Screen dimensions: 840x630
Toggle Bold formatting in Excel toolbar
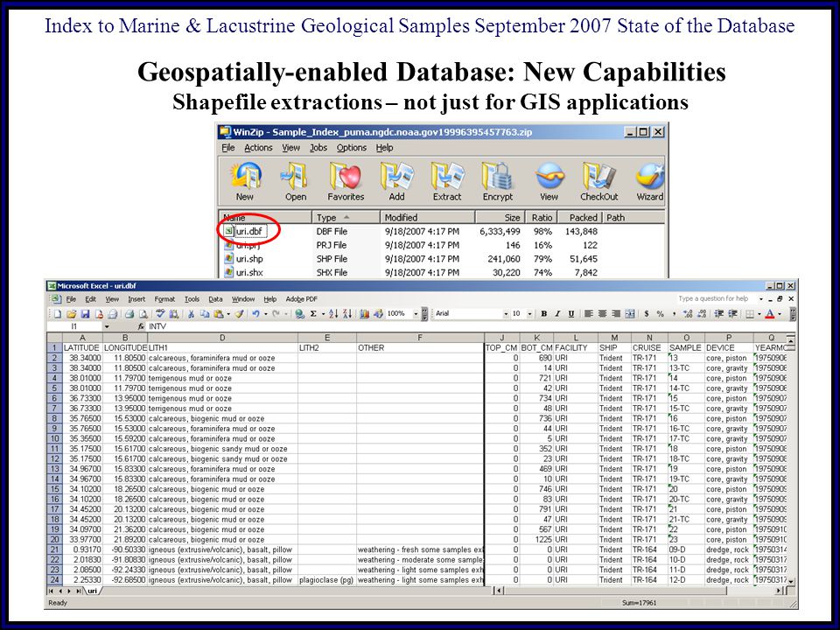tap(543, 313)
